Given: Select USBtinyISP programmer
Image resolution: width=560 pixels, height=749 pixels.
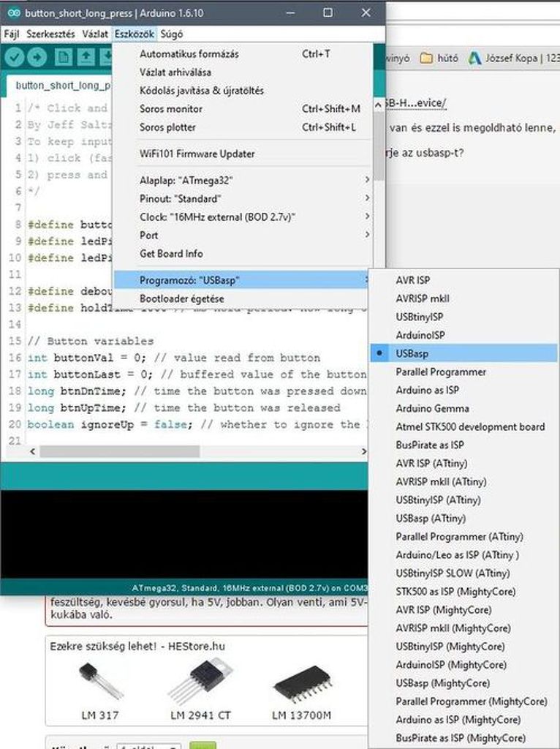Looking at the screenshot, I should (463, 317).
